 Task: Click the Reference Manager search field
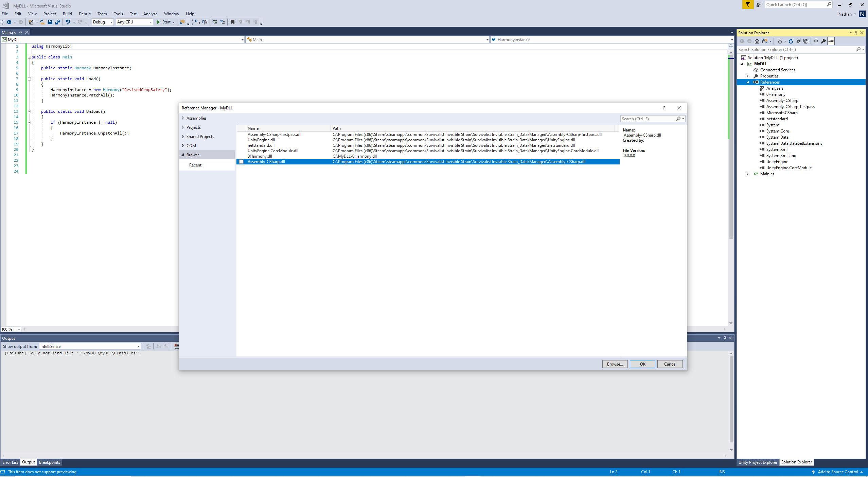click(647, 119)
